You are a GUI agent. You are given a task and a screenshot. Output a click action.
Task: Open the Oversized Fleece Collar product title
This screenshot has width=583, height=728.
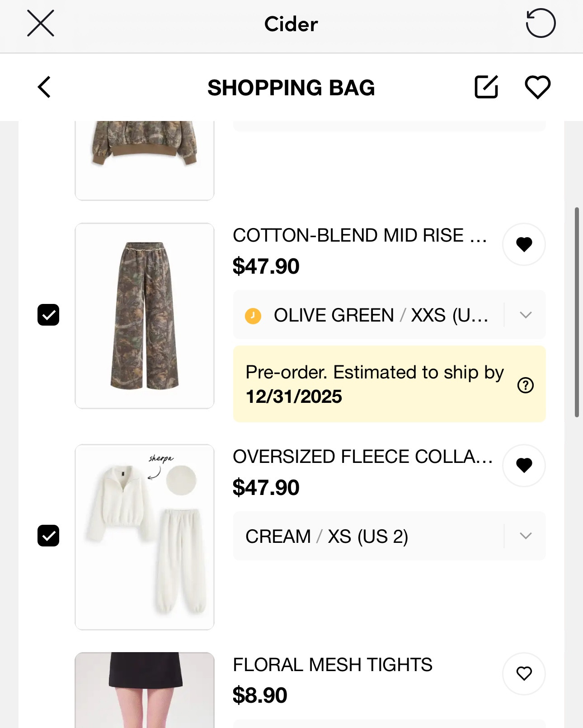click(x=362, y=457)
